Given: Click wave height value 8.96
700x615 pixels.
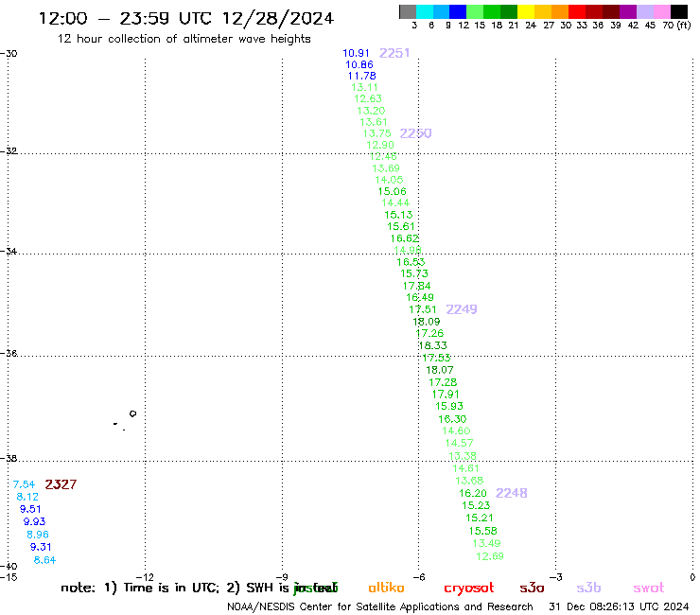Looking at the screenshot, I should 38,535.
